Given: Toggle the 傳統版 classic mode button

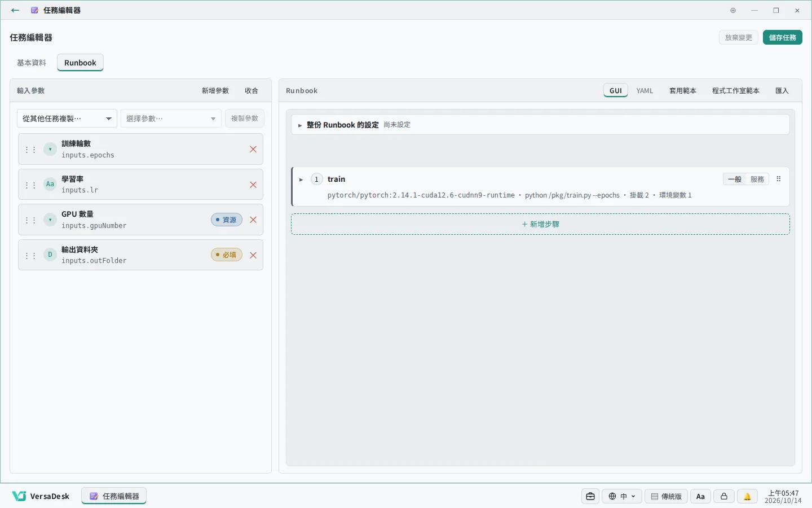Looking at the screenshot, I should (x=667, y=496).
